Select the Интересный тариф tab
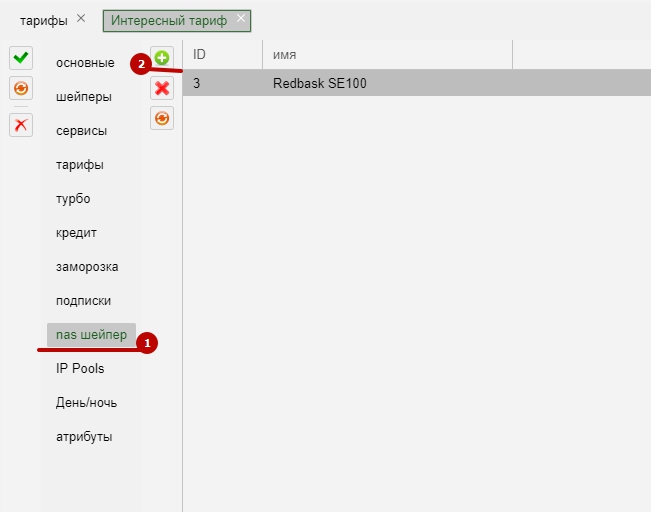The width and height of the screenshot is (651, 512). pos(168,20)
